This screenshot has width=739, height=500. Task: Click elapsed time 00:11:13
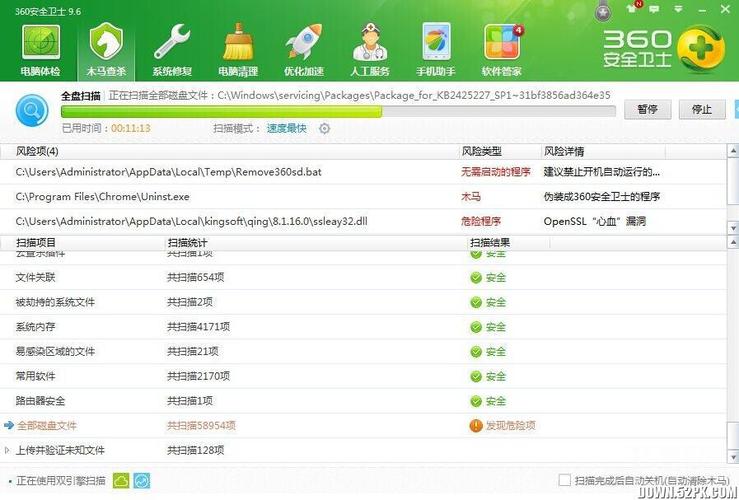pyautogui.click(x=131, y=128)
